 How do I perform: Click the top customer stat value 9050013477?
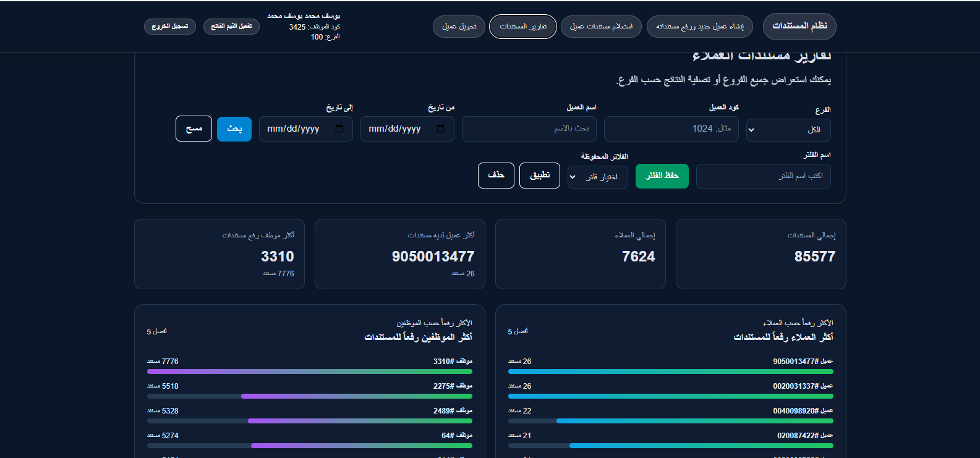click(x=433, y=257)
